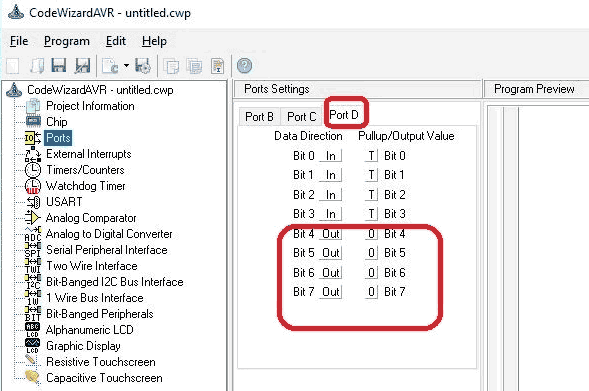Click inside the Program Preview code area

point(553,248)
